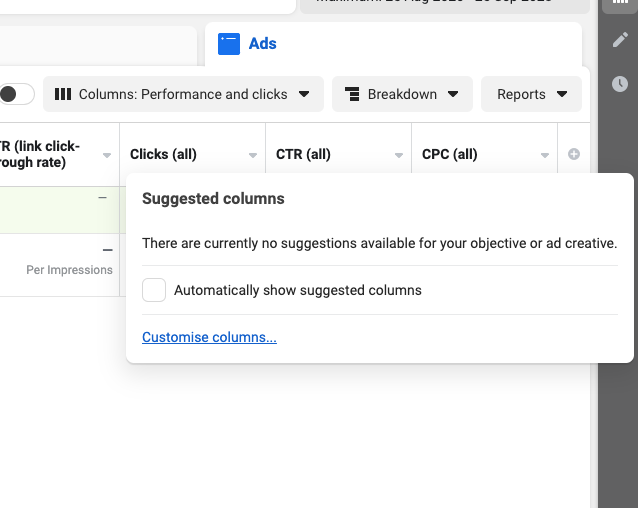Click the charts icon in right sidebar

click(x=620, y=4)
